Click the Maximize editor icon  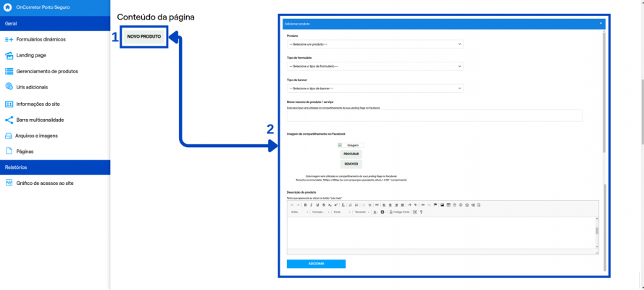point(415,212)
